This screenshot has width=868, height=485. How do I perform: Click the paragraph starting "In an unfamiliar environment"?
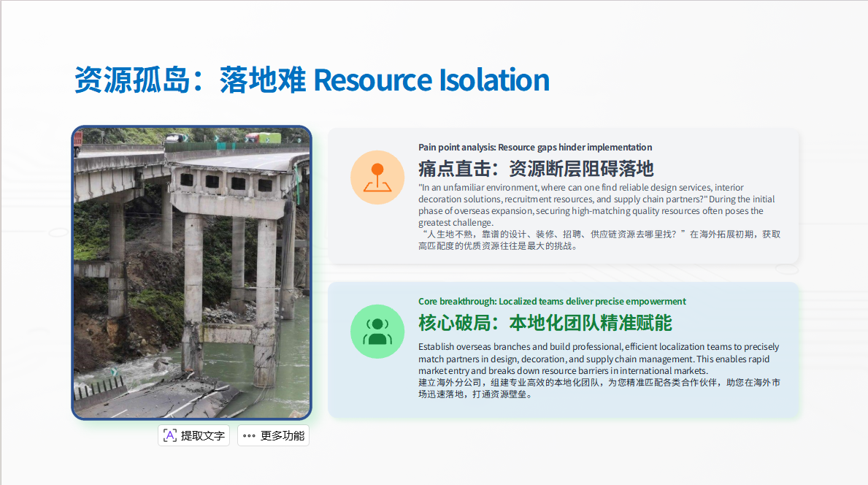tap(596, 205)
